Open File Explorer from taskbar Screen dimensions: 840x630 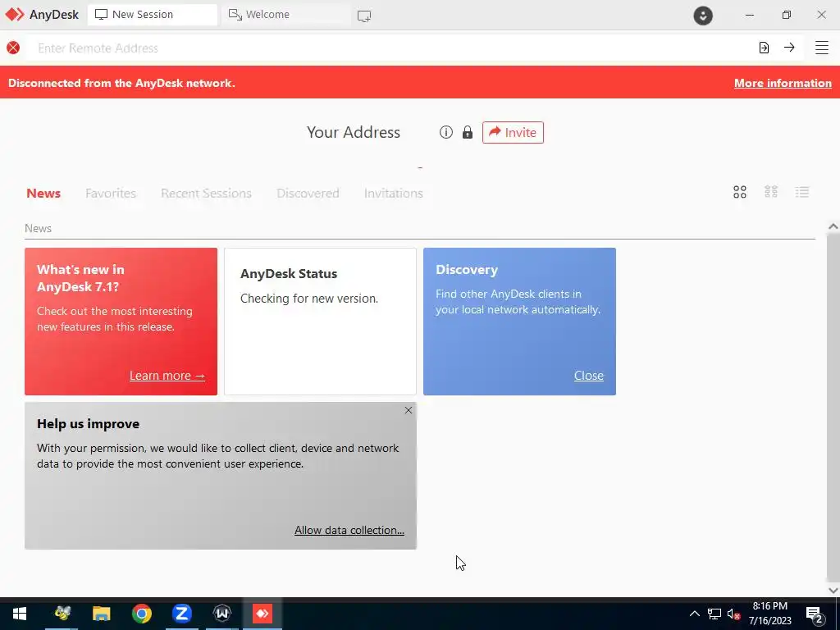coord(101,614)
